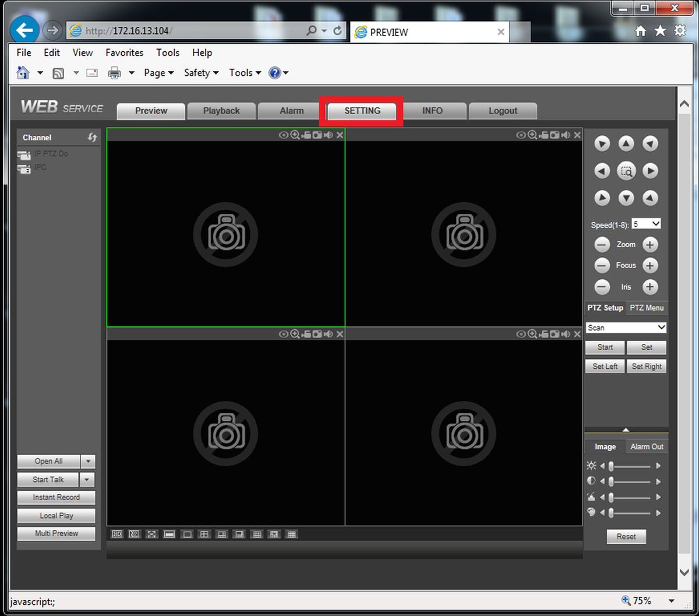Expand the Scan PTZ function dropdown
Image resolution: width=699 pixels, height=616 pixels.
tap(626, 328)
